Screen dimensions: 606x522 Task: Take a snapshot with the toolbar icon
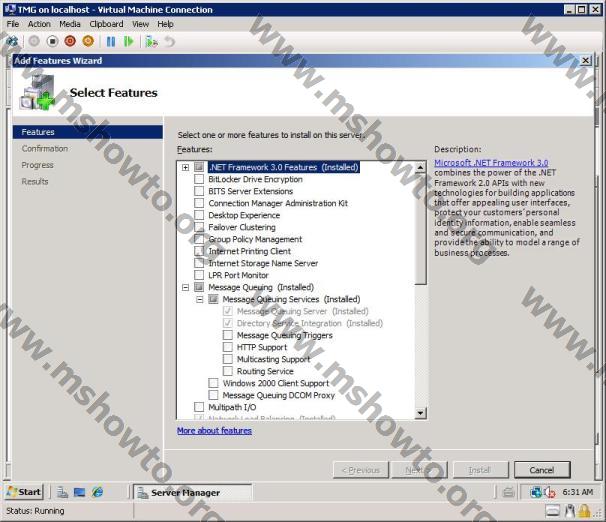(151, 41)
